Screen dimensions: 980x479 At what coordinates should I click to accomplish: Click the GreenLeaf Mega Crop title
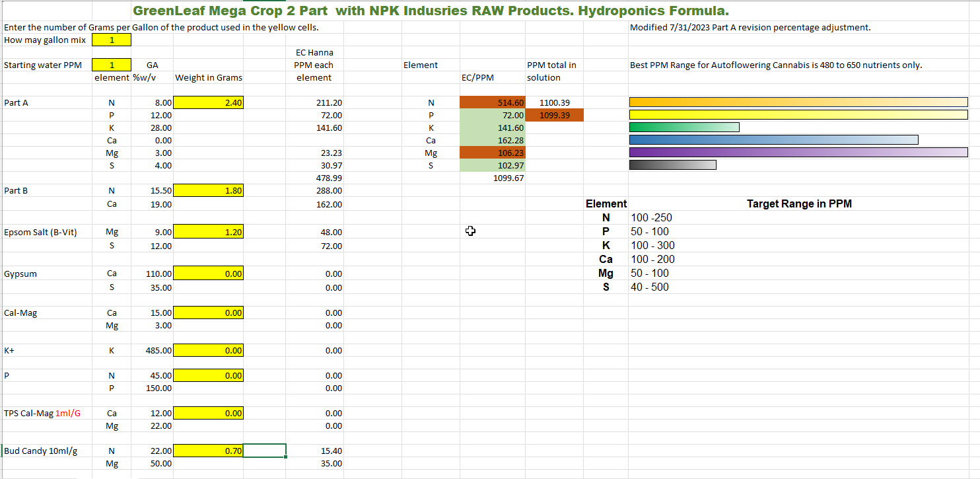pos(431,11)
